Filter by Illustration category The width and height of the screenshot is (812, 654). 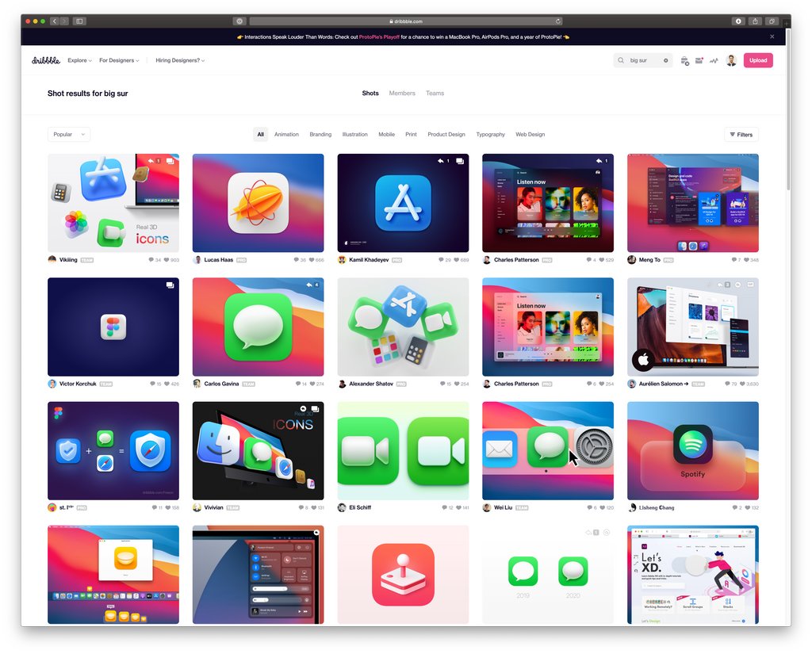point(354,134)
